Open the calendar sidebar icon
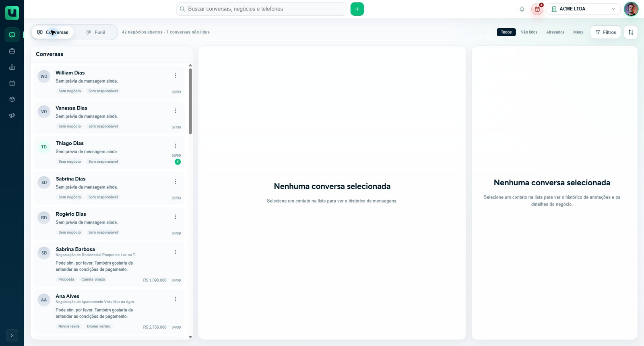The width and height of the screenshot is (644, 346). [x=12, y=83]
